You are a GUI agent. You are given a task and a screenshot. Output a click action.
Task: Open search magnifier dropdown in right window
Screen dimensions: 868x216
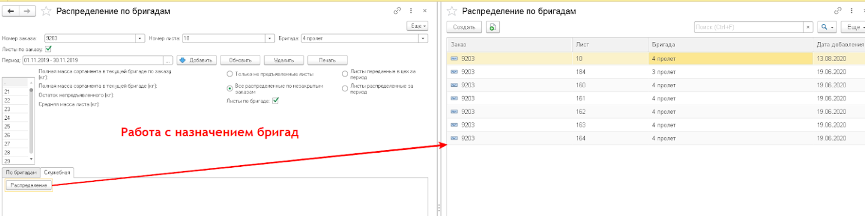click(x=827, y=27)
